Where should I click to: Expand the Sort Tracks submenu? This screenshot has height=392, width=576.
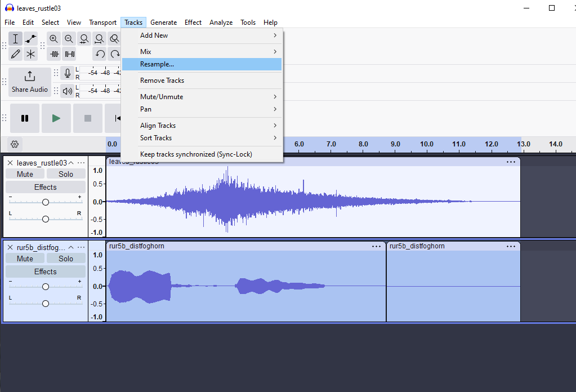pyautogui.click(x=202, y=138)
